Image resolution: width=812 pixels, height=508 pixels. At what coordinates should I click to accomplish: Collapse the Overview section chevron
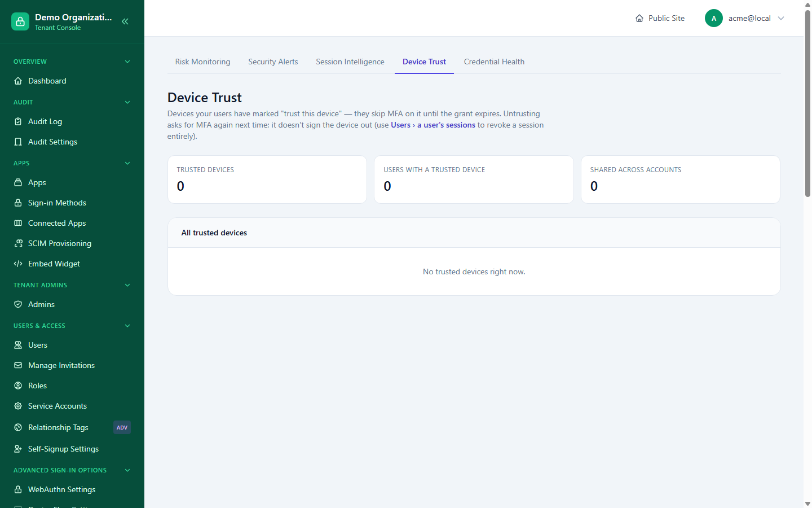127,62
